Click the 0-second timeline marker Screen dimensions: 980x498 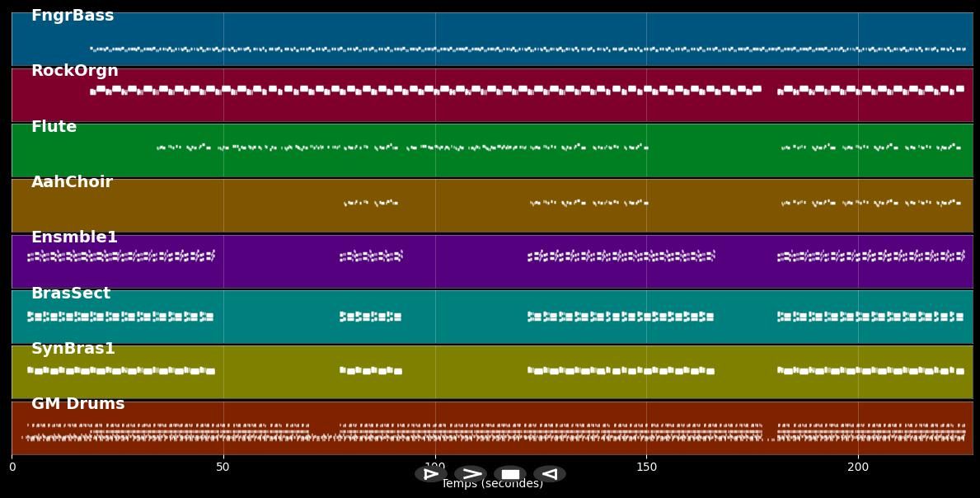12,467
